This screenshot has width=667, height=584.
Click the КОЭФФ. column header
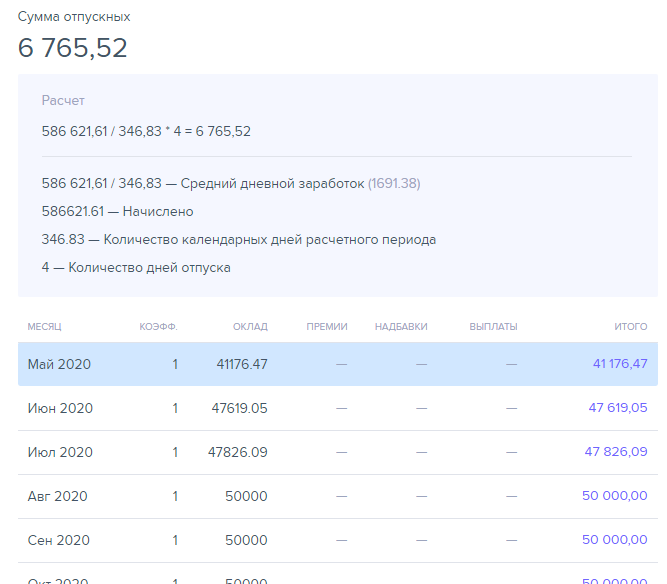click(x=158, y=327)
